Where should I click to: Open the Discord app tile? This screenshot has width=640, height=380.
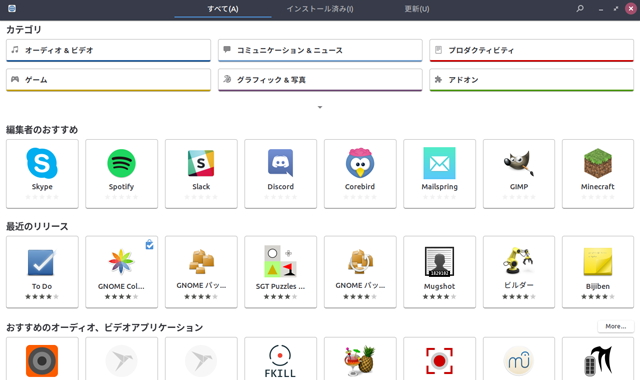(280, 174)
